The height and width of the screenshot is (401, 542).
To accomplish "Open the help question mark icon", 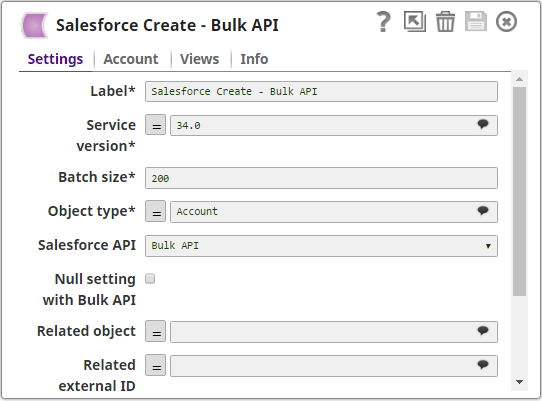I will (x=383, y=22).
